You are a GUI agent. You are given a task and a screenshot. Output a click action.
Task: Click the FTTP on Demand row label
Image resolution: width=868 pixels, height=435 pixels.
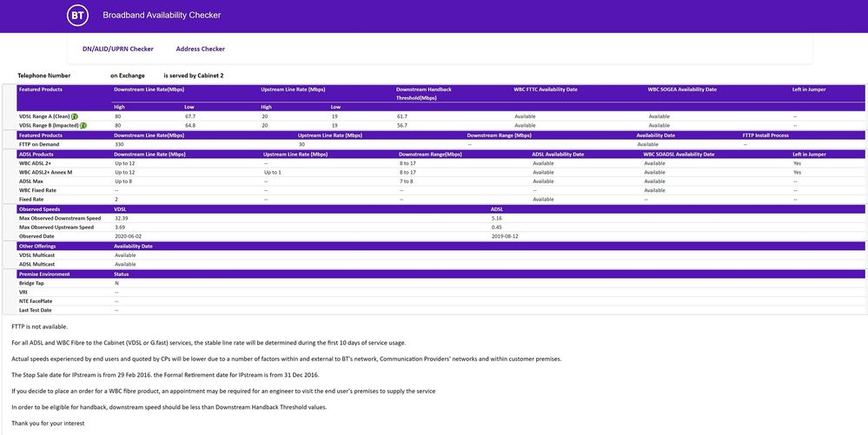point(39,144)
